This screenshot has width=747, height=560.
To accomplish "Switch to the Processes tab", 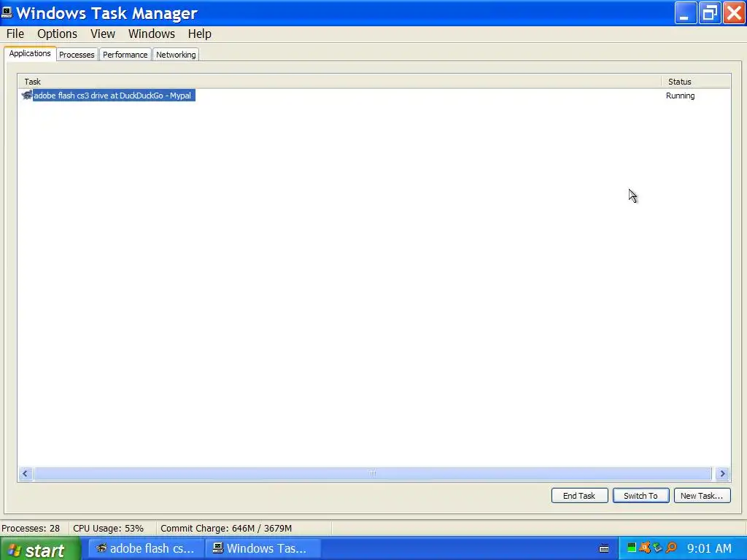I will point(77,55).
